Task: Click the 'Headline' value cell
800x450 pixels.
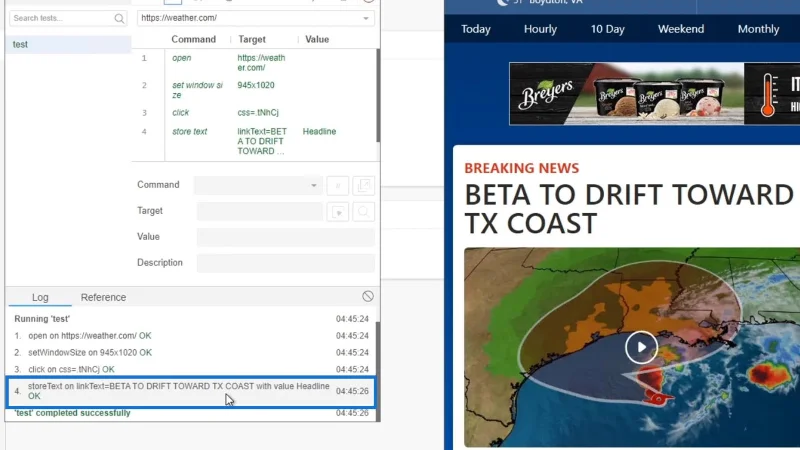Action: click(319, 132)
